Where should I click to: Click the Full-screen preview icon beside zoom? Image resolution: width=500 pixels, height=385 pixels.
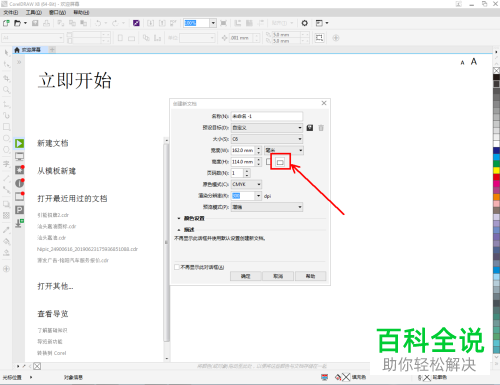[x=224, y=23]
